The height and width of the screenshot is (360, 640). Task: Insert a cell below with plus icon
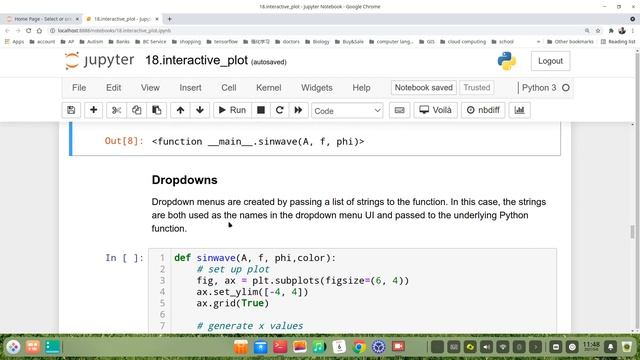[93, 110]
